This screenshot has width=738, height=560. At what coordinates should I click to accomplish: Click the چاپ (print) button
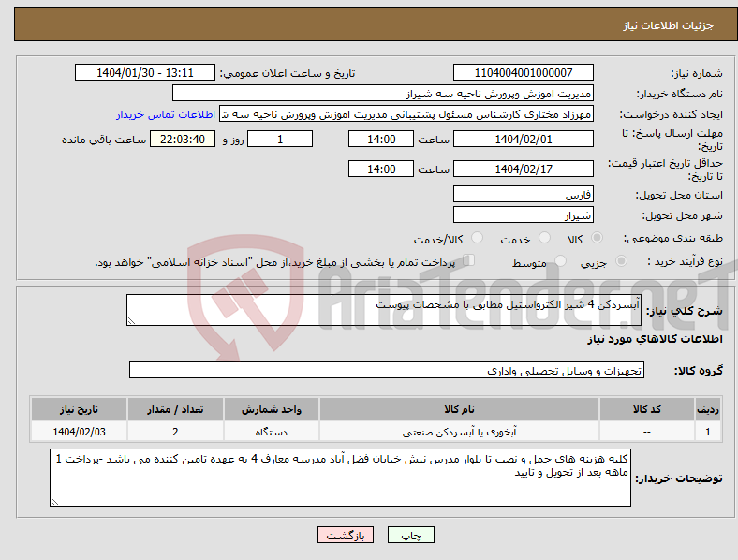tap(410, 535)
